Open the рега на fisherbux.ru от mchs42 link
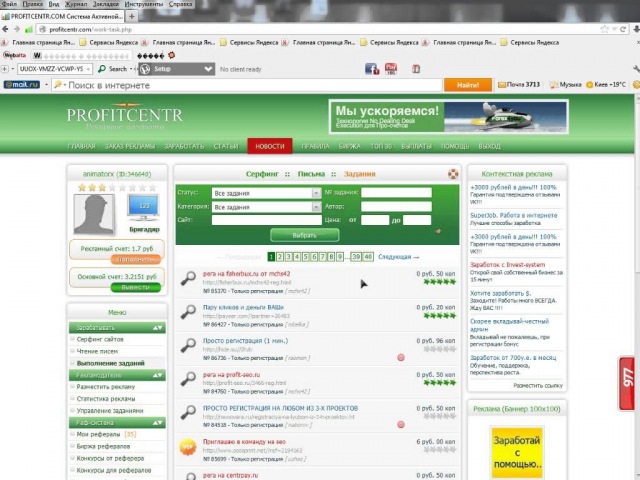 [x=247, y=273]
